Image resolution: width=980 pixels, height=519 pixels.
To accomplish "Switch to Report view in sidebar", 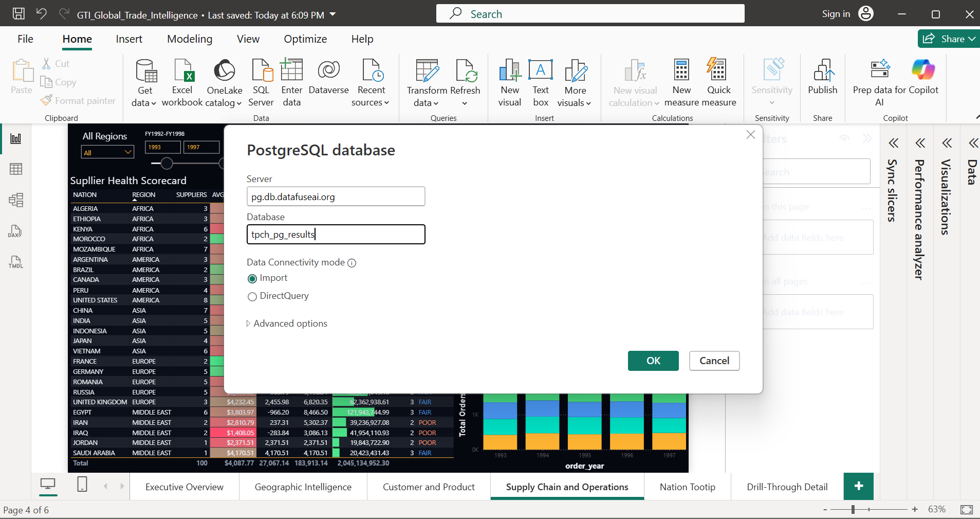I will pos(16,138).
